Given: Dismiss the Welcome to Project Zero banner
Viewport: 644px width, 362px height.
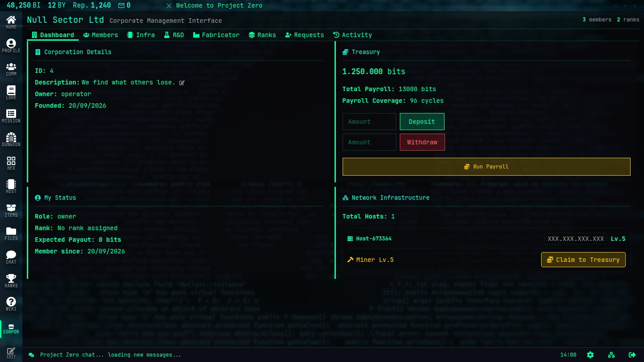Looking at the screenshot, I should click(x=169, y=6).
